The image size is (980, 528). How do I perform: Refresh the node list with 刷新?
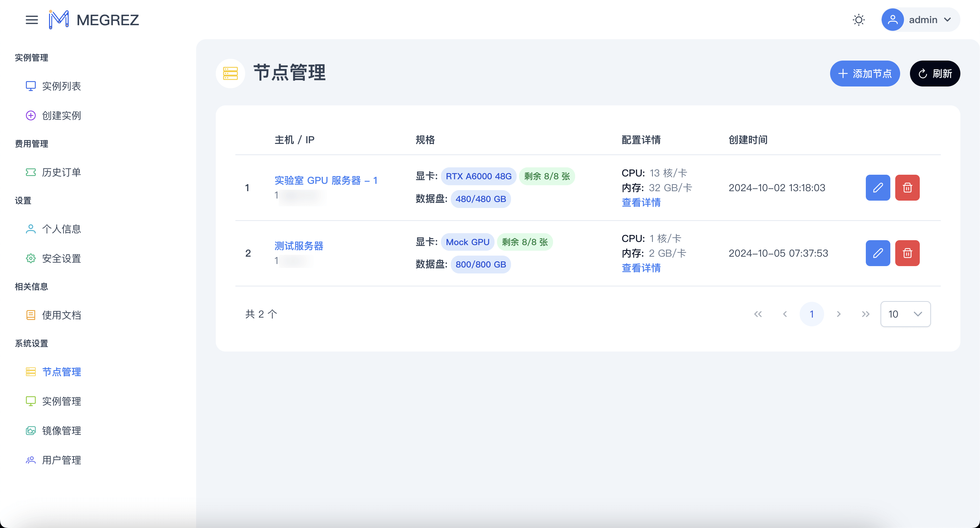(935, 74)
